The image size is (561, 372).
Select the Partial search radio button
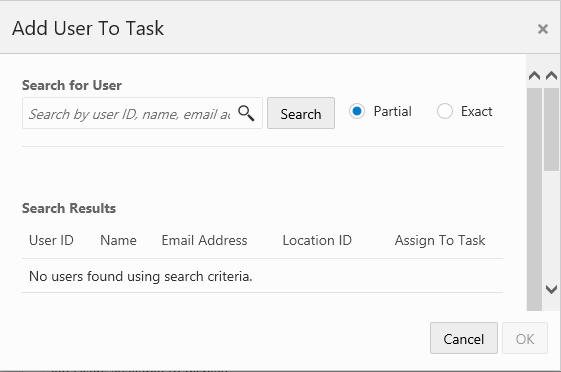click(x=357, y=111)
